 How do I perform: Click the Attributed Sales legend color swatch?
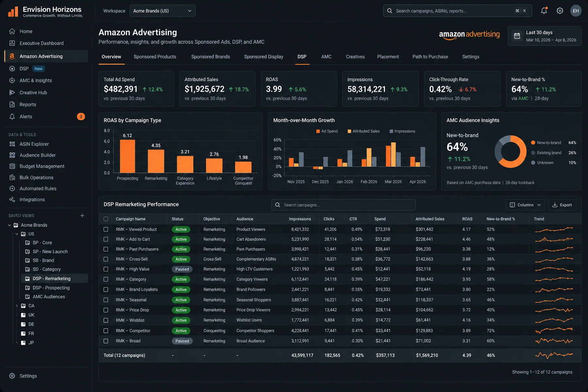click(350, 131)
